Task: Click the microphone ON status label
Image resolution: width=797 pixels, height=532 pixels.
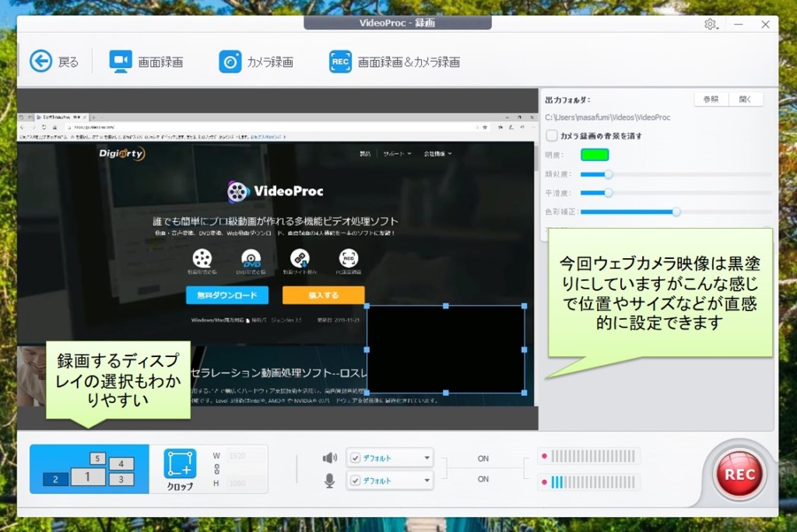Action: 483,479
